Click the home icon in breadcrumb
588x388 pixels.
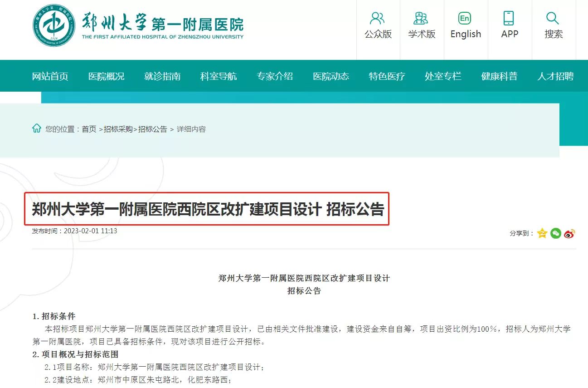[x=37, y=129]
